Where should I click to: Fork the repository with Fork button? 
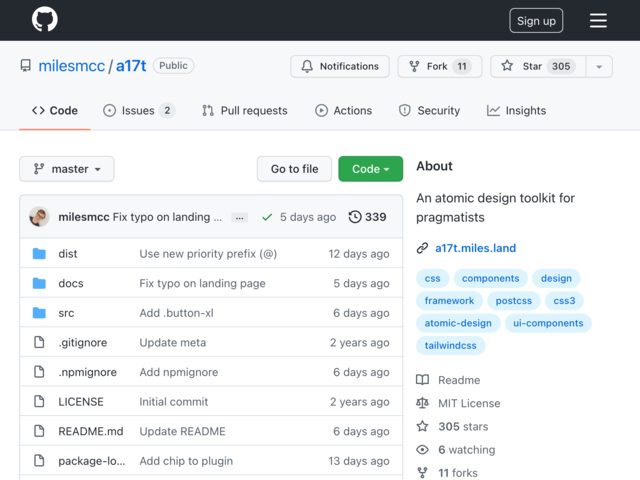(440, 66)
